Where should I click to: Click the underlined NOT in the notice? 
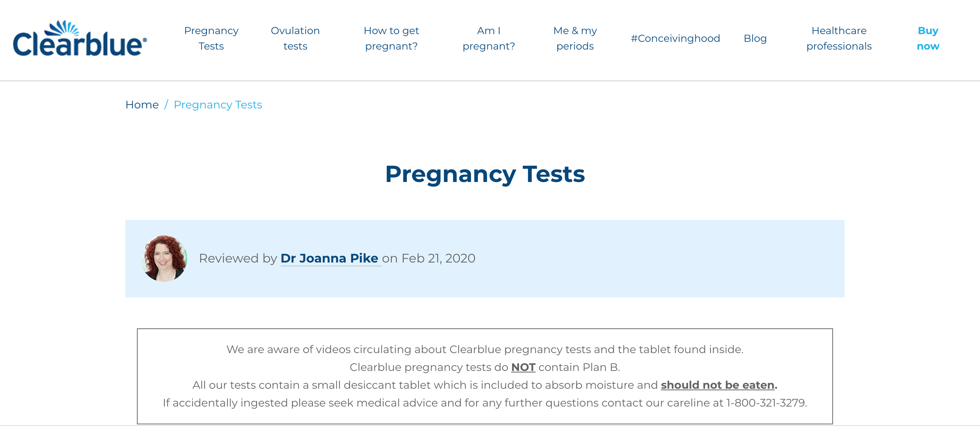click(523, 367)
